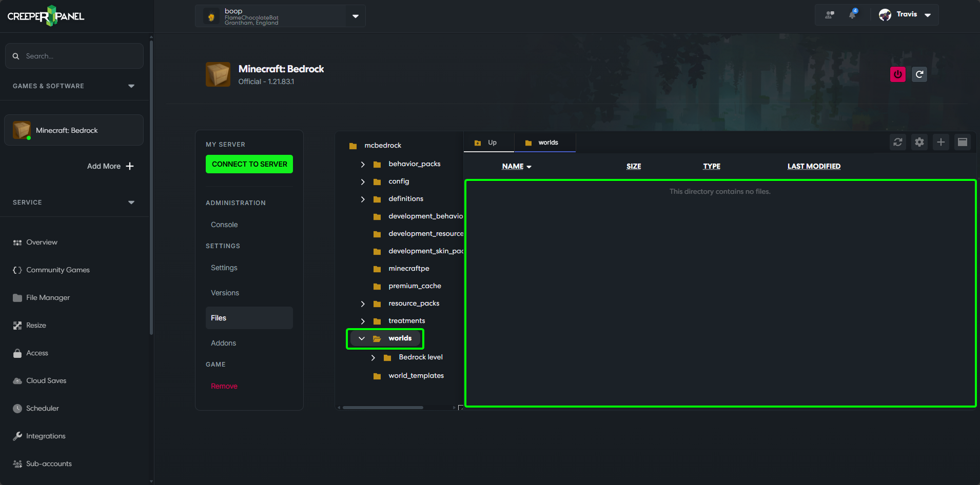
Task: Open the file manager settings gear icon
Action: [x=919, y=142]
